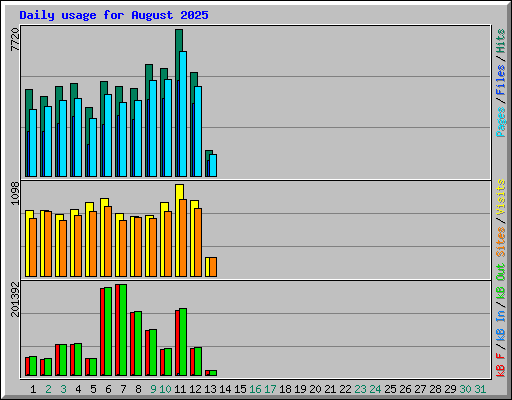Click the red kB F bar for day 6
This screenshot has width=512, height=400.
pos(102,332)
